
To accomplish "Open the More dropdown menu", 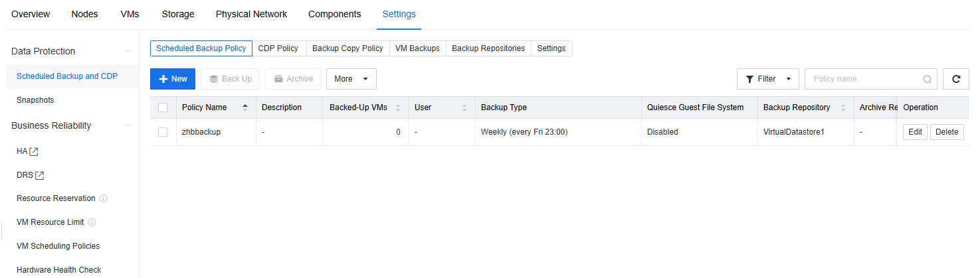I will pyautogui.click(x=351, y=79).
